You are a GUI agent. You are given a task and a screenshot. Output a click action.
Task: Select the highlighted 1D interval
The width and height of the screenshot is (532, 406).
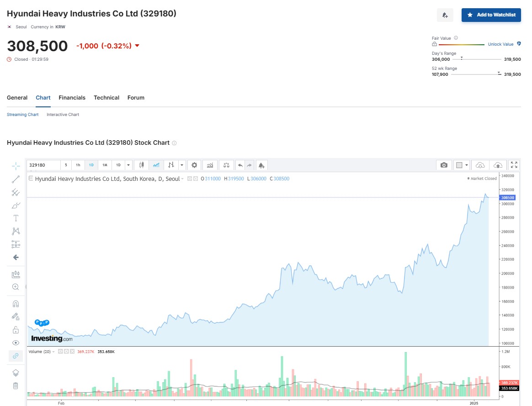[91, 165]
